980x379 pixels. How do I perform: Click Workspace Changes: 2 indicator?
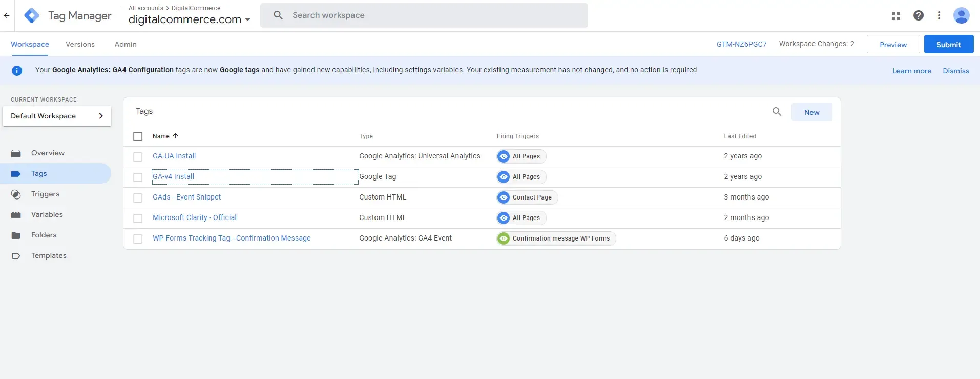[817, 44]
